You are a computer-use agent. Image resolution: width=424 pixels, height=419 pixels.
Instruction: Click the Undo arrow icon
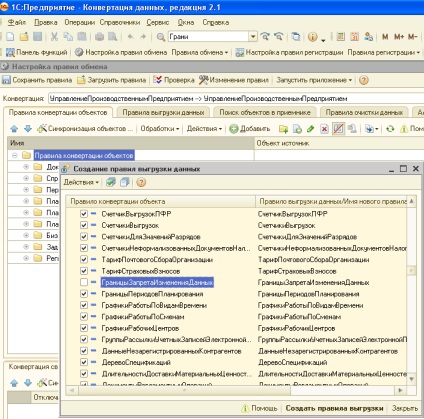click(x=130, y=37)
